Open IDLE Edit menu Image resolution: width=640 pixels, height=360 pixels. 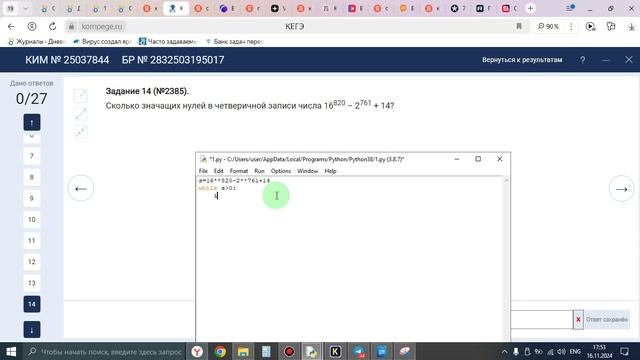point(218,171)
